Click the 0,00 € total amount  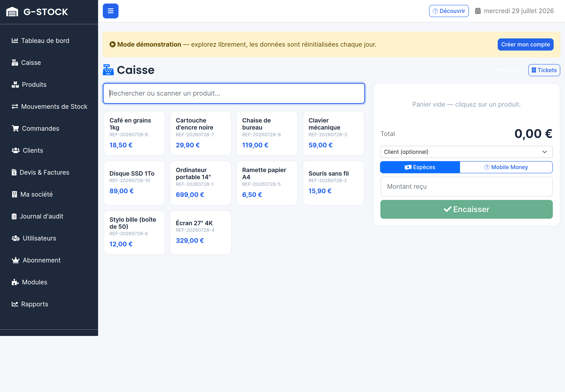pos(533,134)
